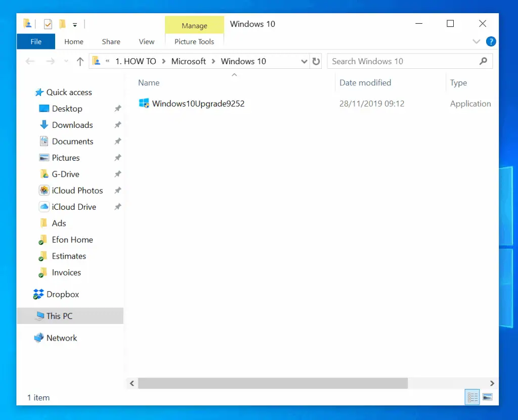Open the File menu tab
The width and height of the screenshot is (518, 420).
[36, 41]
